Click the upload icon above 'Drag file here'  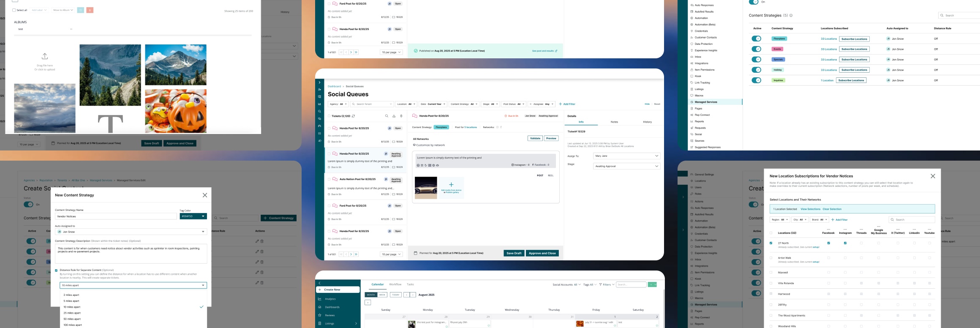[45, 56]
